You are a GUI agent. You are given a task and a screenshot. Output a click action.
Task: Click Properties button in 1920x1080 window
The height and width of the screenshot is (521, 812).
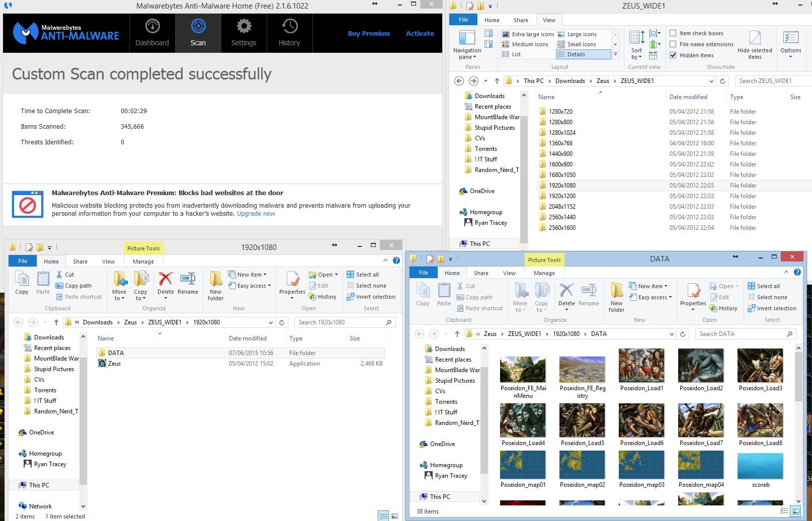point(292,285)
